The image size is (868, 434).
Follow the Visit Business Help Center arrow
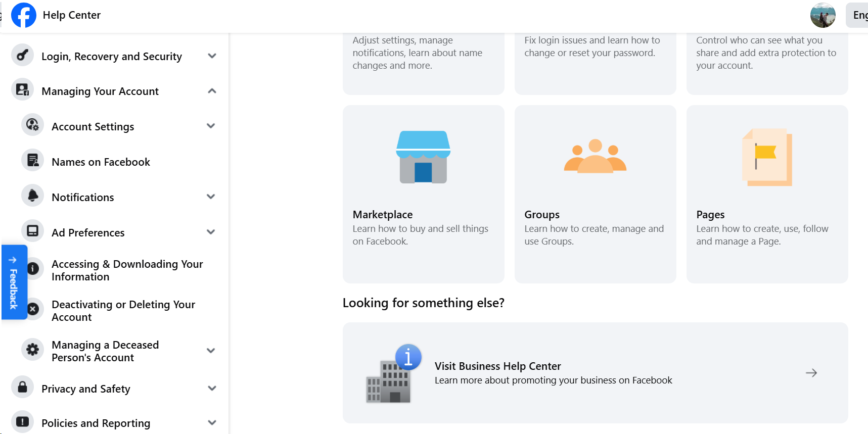[811, 373]
